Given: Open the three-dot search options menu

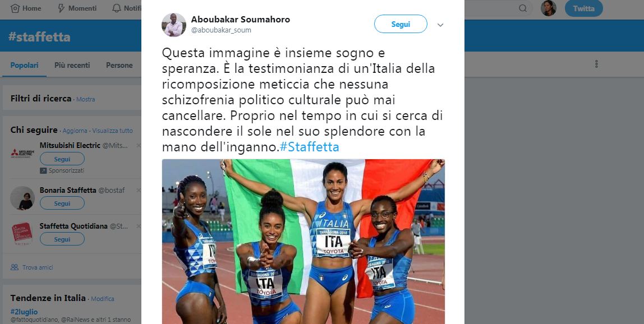Looking at the screenshot, I should [x=596, y=64].
